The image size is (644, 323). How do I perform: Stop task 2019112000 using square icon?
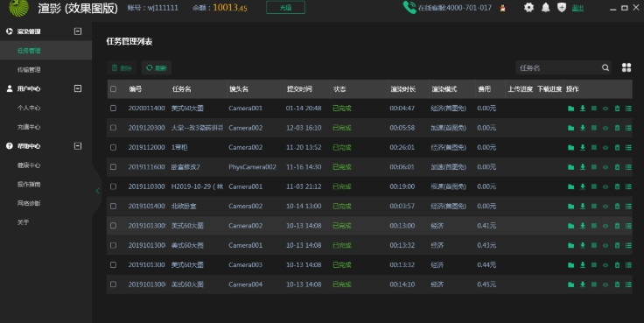(x=594, y=148)
